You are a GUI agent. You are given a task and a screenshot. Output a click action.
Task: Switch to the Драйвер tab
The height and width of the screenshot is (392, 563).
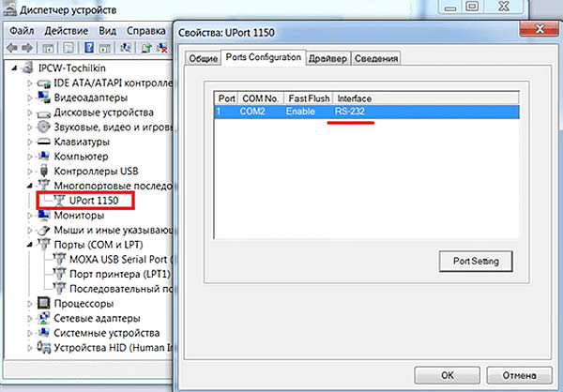coord(327,58)
